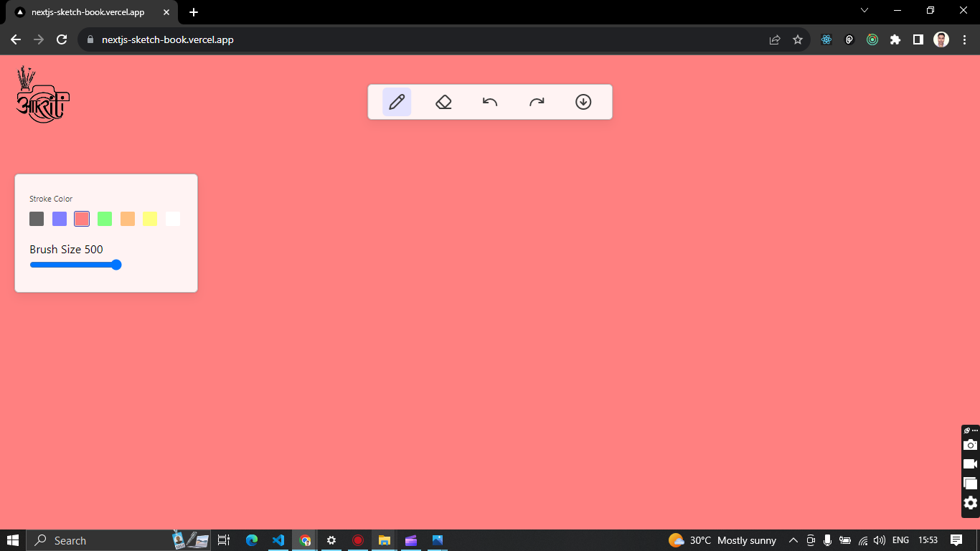Bookmark this page with the star

[x=798, y=39]
